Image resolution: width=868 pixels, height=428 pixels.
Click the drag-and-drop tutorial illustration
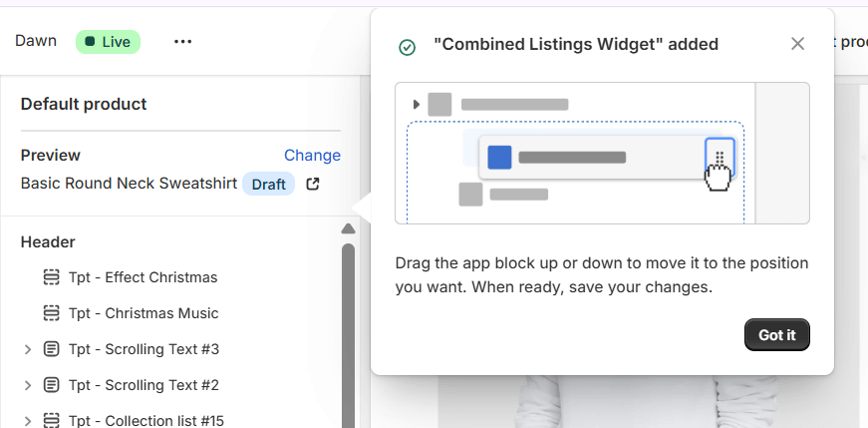tap(602, 153)
